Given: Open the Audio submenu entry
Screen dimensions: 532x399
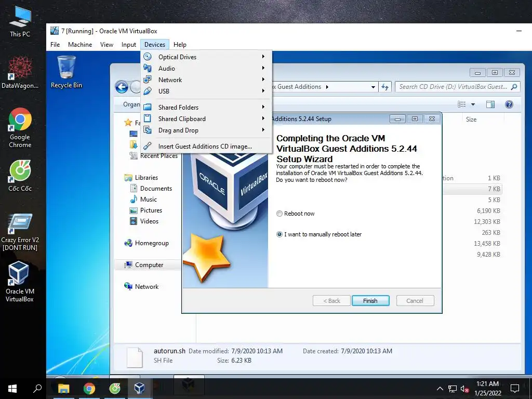Looking at the screenshot, I should (206, 69).
